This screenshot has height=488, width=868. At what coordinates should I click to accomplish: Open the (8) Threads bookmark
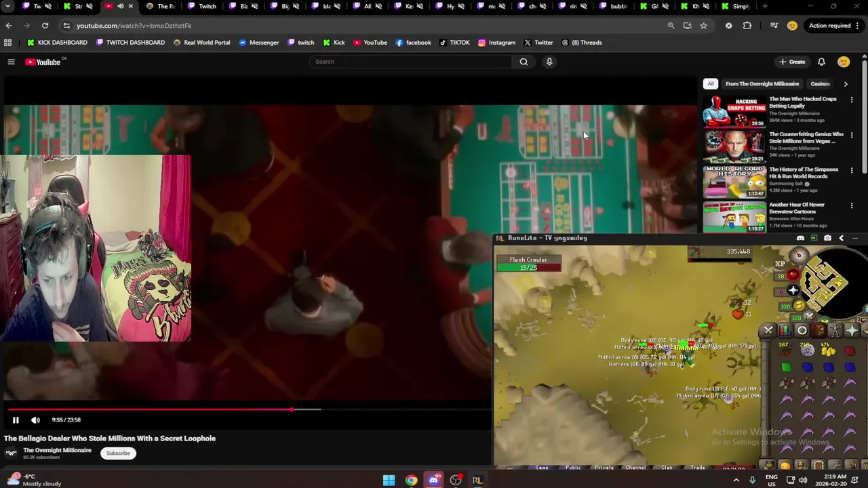click(x=581, y=43)
